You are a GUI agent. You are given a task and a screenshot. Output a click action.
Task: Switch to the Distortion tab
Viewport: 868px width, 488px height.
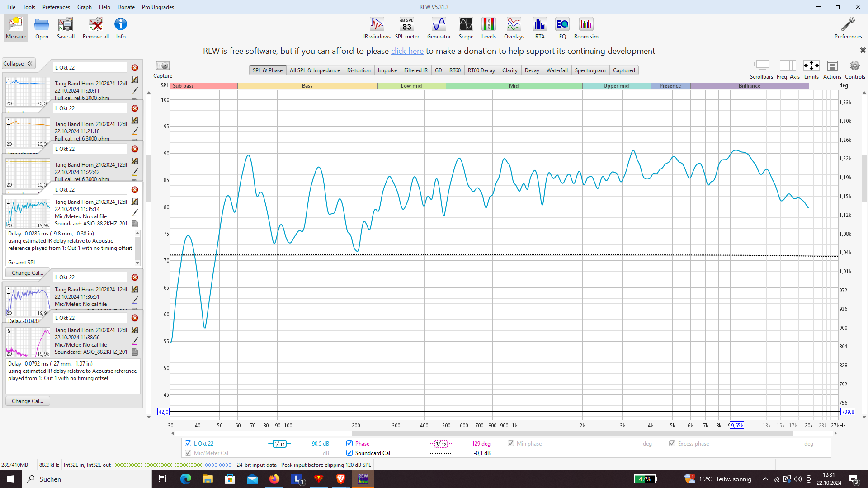pos(359,70)
